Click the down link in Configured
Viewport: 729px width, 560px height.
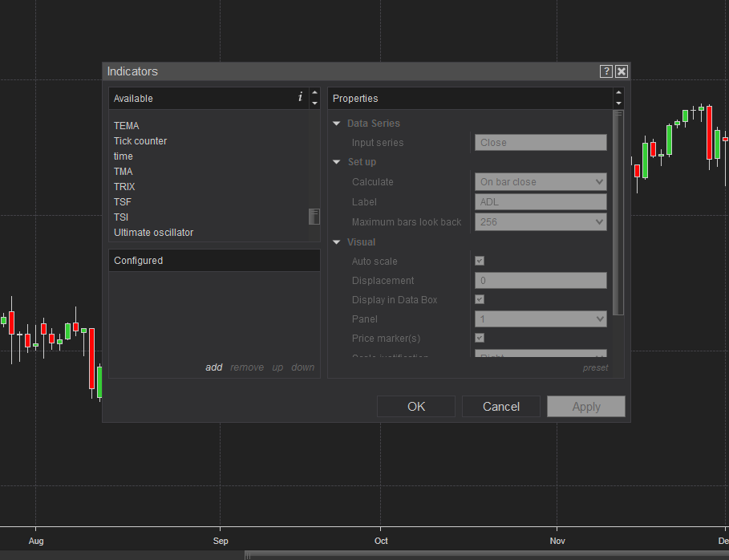pos(302,367)
